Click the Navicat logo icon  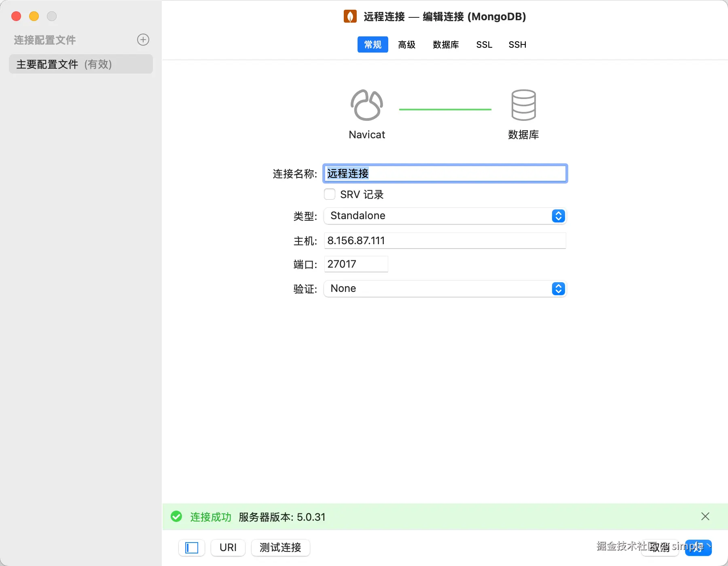[x=366, y=105]
